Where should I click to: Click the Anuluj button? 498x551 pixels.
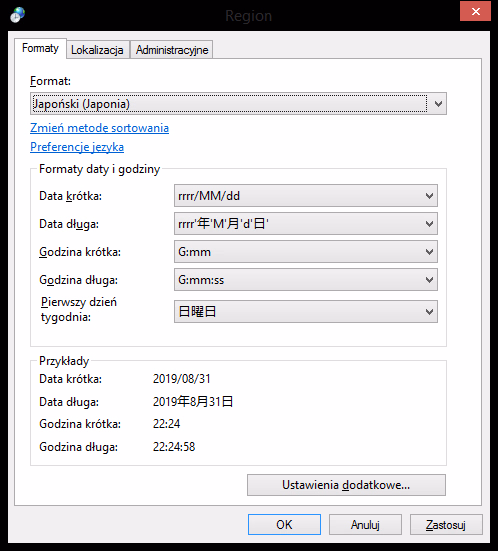pos(365,525)
